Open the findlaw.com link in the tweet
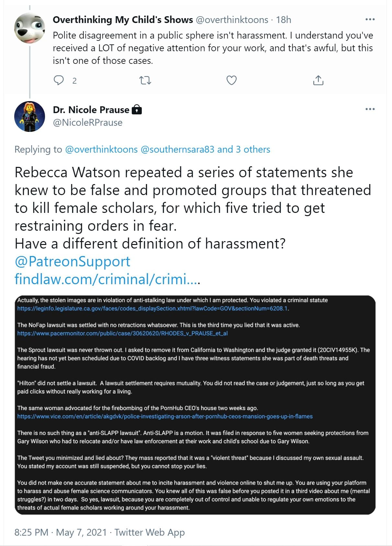392x546 pixels. coord(107,279)
